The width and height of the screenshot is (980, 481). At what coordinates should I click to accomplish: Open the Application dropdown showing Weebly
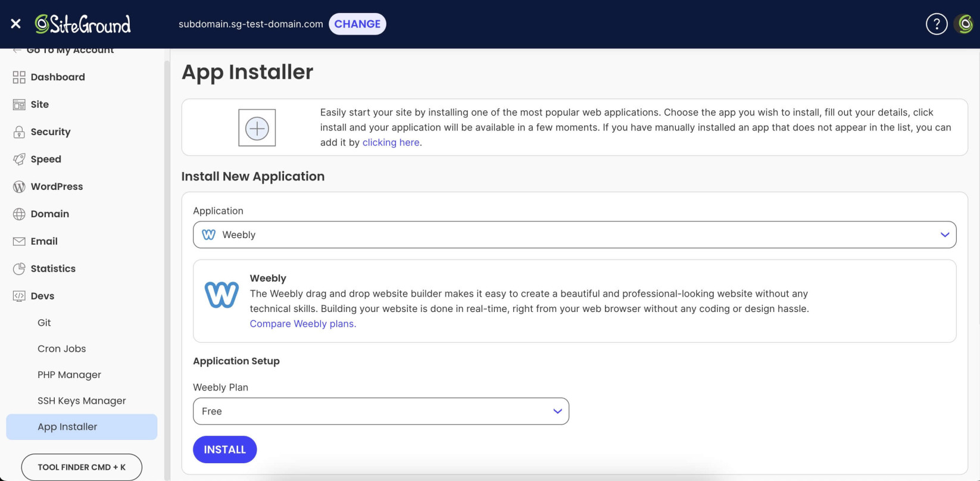tap(575, 235)
